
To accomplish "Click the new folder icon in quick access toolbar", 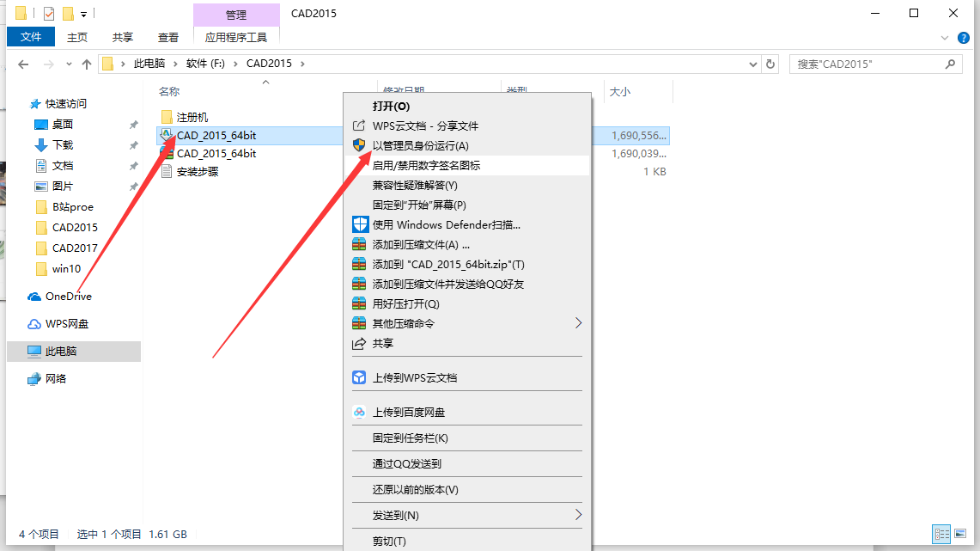I will [68, 13].
